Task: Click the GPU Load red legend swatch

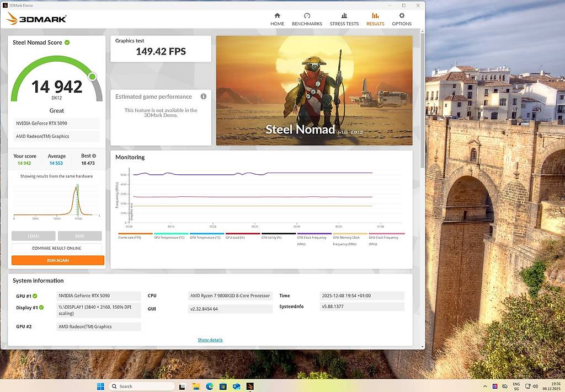Action: [x=243, y=234]
